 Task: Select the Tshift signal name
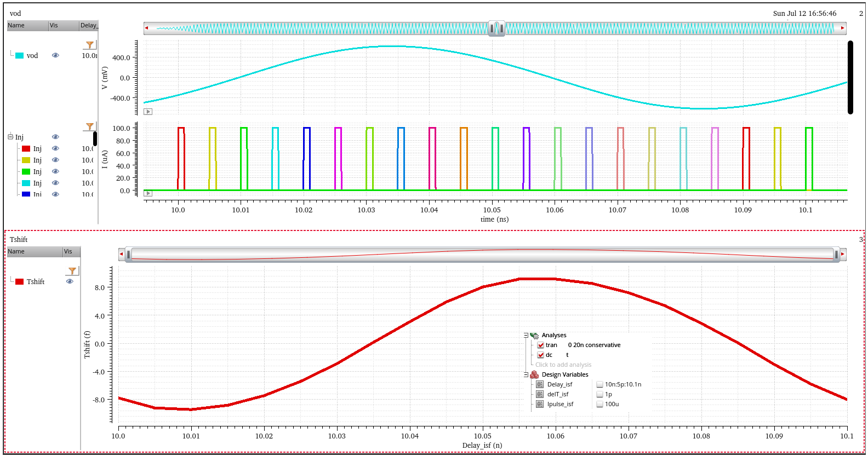36,281
